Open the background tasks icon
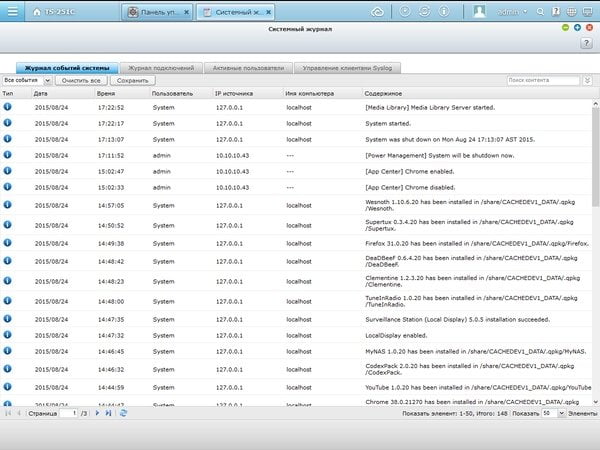This screenshot has height=450, width=600. tap(405, 11)
